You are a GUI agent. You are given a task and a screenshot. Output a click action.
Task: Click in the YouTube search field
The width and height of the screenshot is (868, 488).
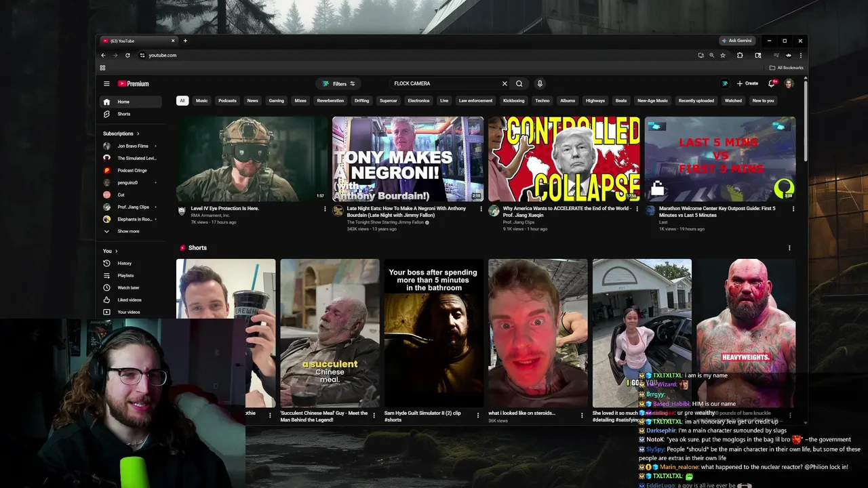click(444, 83)
